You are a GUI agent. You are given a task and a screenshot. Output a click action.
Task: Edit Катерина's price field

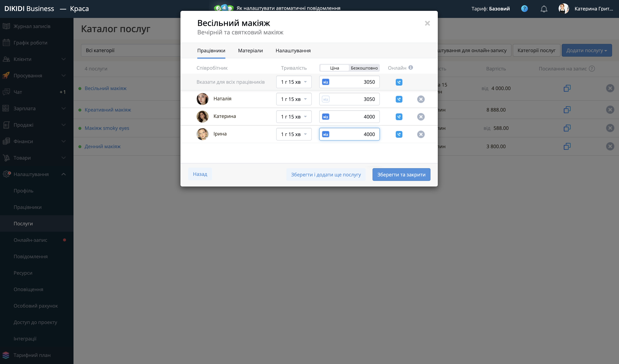pyautogui.click(x=349, y=117)
